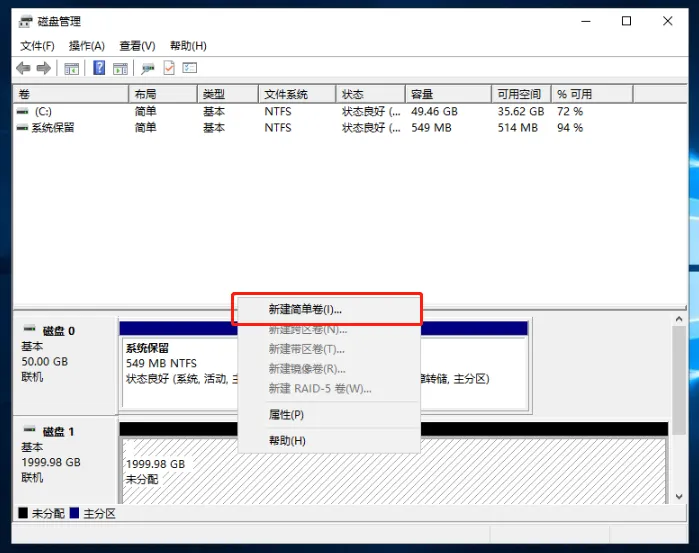The image size is (699, 553).
Task: Click greyed 新建带区卷(T)... context entry
Action: pos(329,349)
